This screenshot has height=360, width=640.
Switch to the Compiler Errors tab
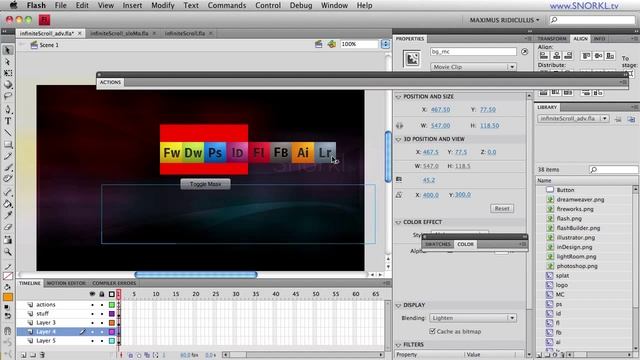pos(114,283)
